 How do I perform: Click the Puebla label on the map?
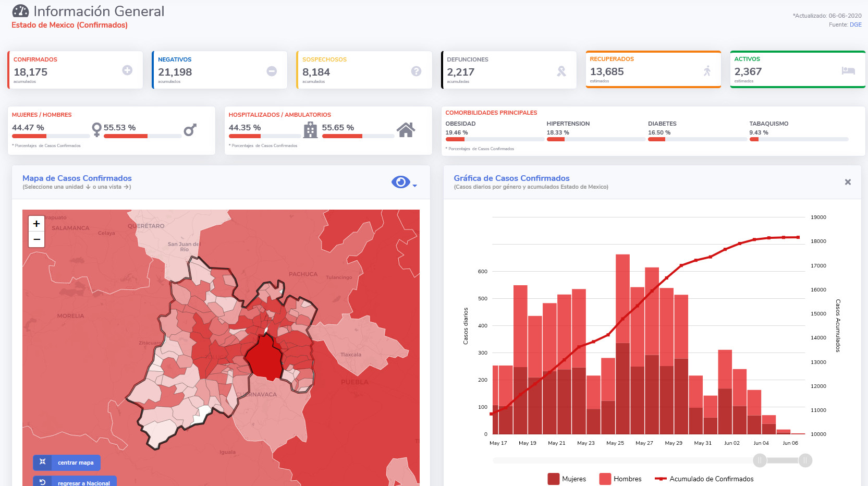pyautogui.click(x=354, y=382)
